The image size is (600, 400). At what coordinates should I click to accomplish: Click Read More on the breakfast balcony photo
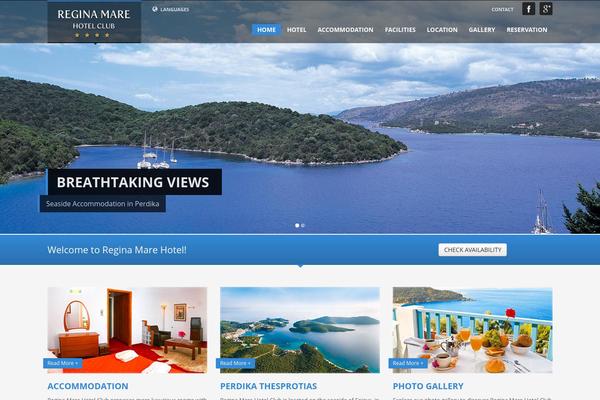click(408, 363)
